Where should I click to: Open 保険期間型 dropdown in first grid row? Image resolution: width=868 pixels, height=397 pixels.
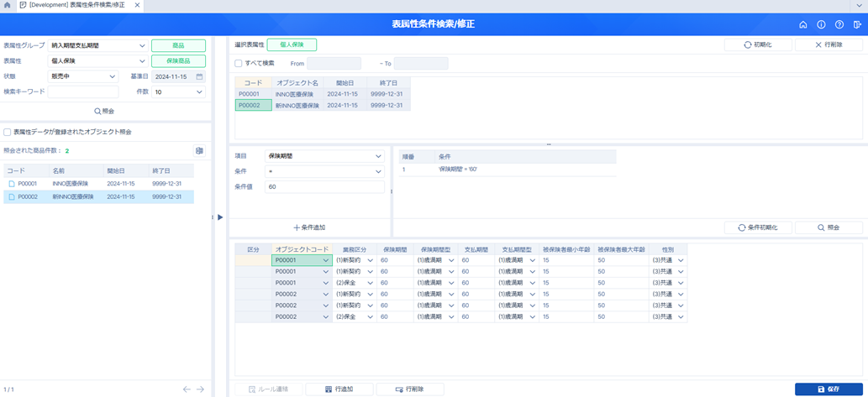pos(451,260)
